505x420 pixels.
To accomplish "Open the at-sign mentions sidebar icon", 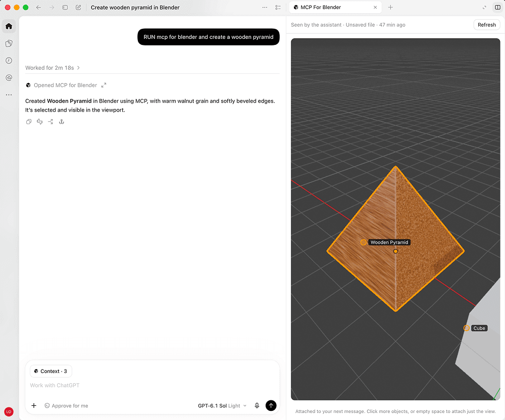I will click(x=9, y=78).
